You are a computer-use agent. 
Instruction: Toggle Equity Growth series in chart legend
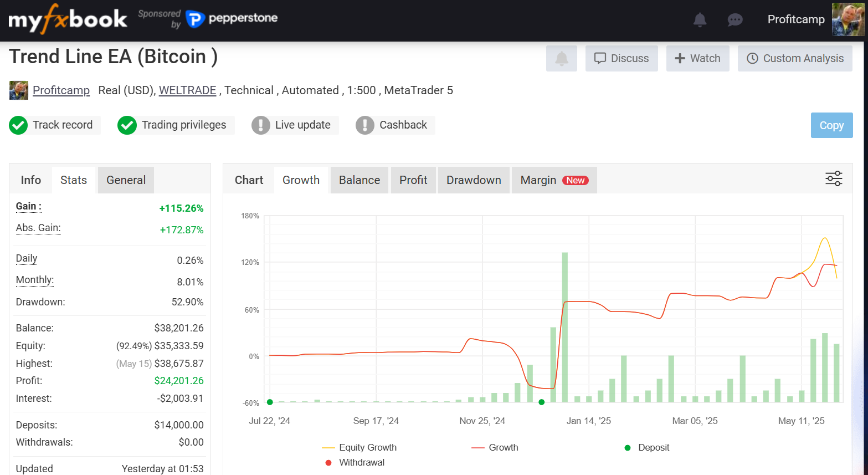pos(359,447)
